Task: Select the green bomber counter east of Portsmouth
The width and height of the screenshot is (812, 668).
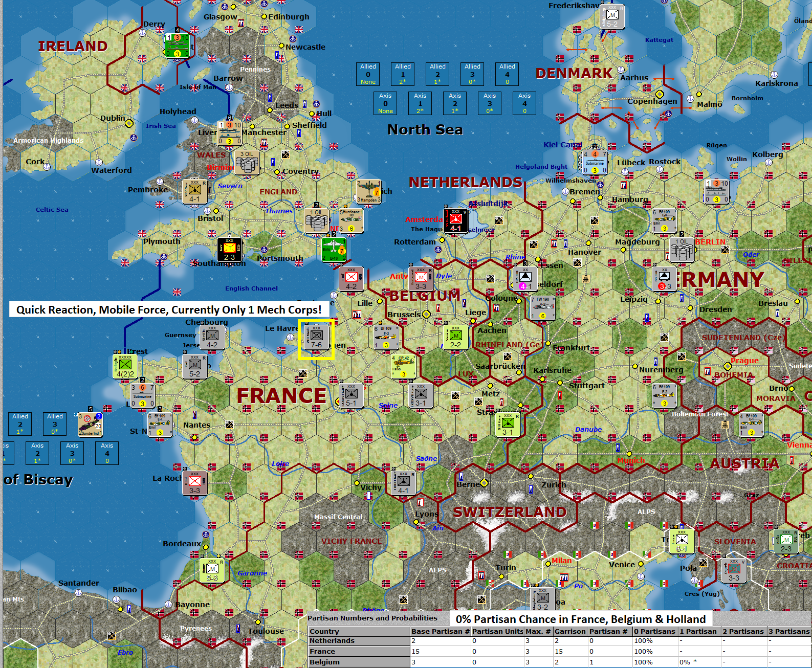Action: [334, 250]
